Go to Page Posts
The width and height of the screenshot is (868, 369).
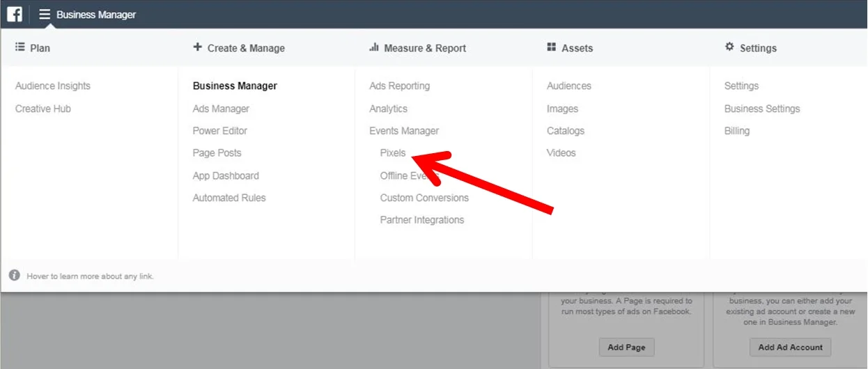217,153
